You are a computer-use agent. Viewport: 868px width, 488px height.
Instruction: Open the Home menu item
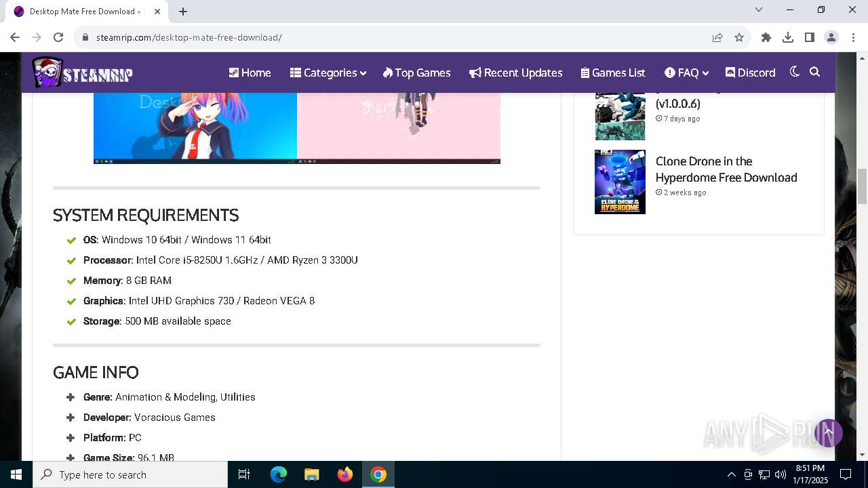pos(250,73)
